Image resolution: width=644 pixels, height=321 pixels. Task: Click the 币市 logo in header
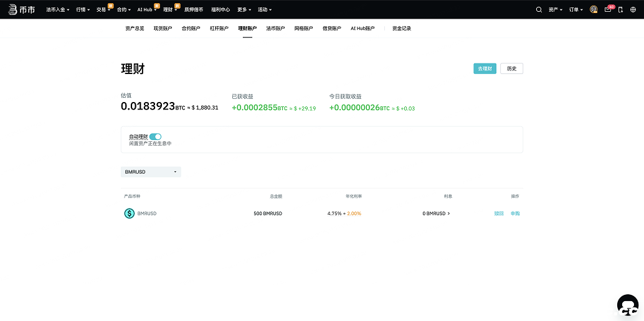pyautogui.click(x=22, y=9)
